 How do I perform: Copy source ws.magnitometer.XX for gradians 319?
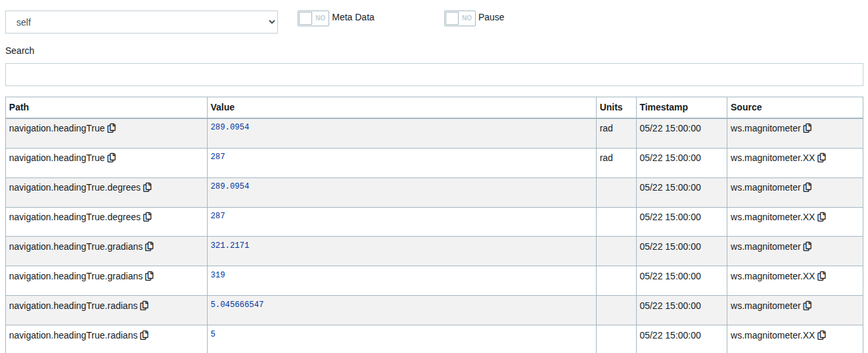(x=821, y=276)
